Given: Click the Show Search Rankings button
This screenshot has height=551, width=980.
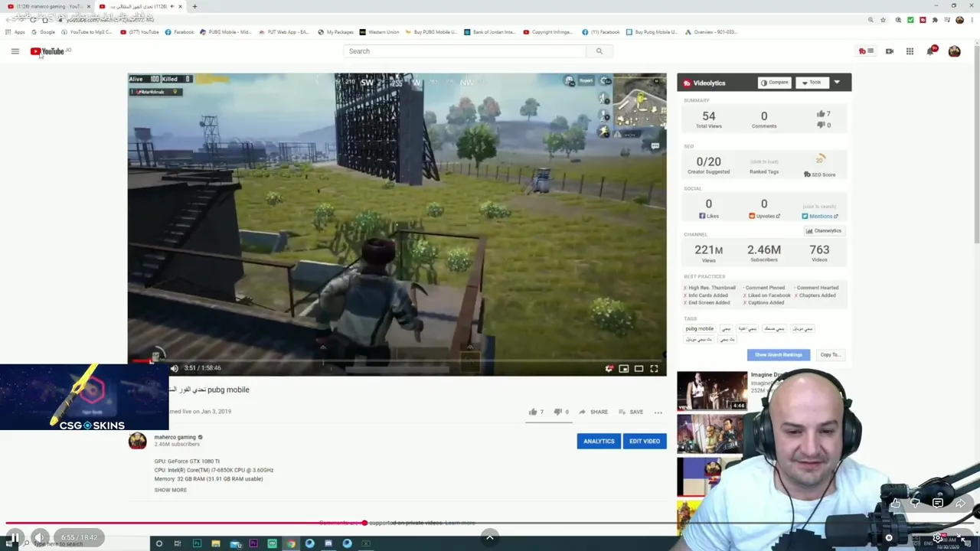Looking at the screenshot, I should tap(779, 355).
